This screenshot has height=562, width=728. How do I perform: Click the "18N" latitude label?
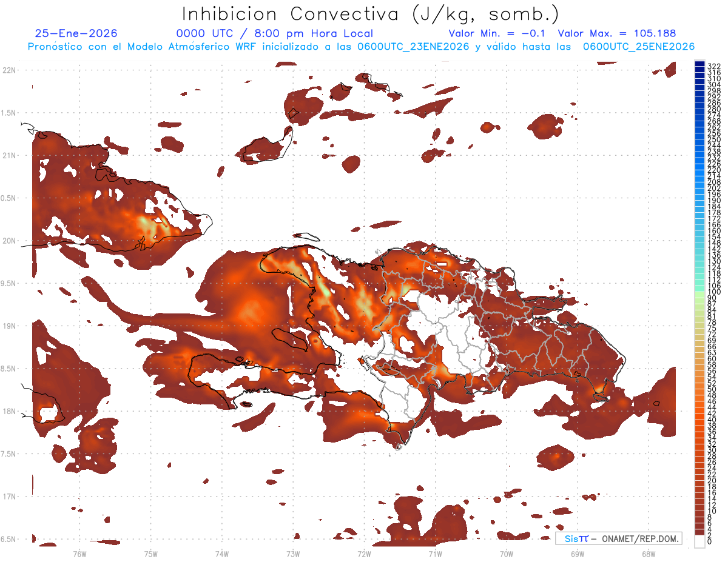[10, 411]
